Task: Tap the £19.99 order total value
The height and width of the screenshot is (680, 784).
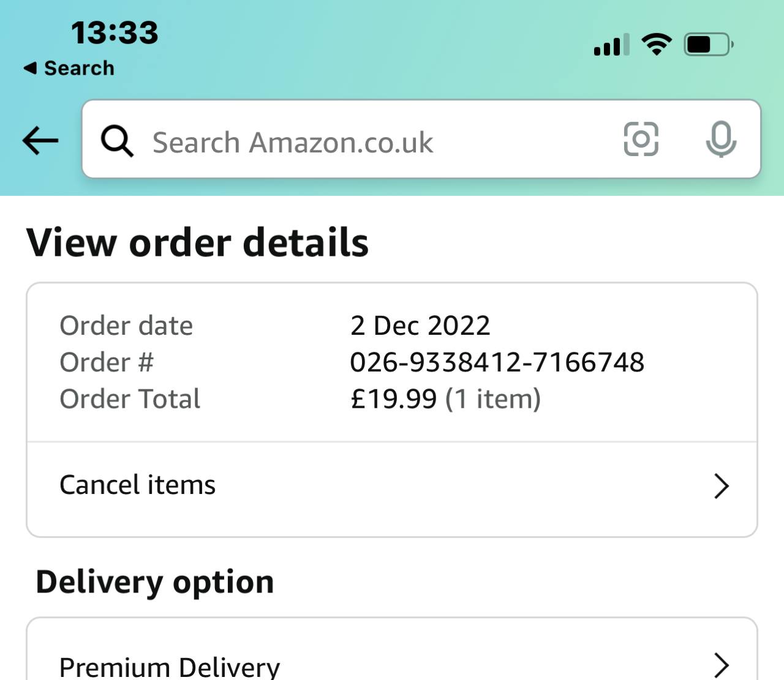Action: 394,399
